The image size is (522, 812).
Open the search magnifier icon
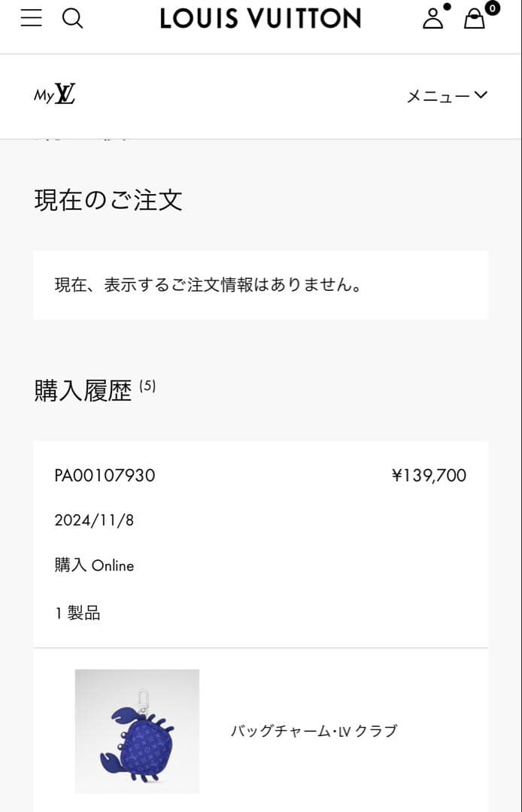coord(73,18)
